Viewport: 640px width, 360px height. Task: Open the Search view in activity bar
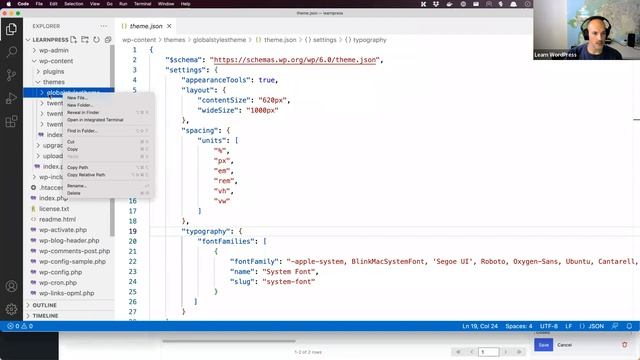point(11,52)
